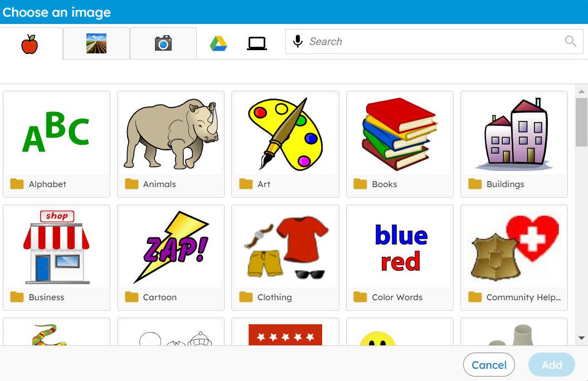588x381 pixels.
Task: Select the Buildings folder label
Action: click(505, 184)
